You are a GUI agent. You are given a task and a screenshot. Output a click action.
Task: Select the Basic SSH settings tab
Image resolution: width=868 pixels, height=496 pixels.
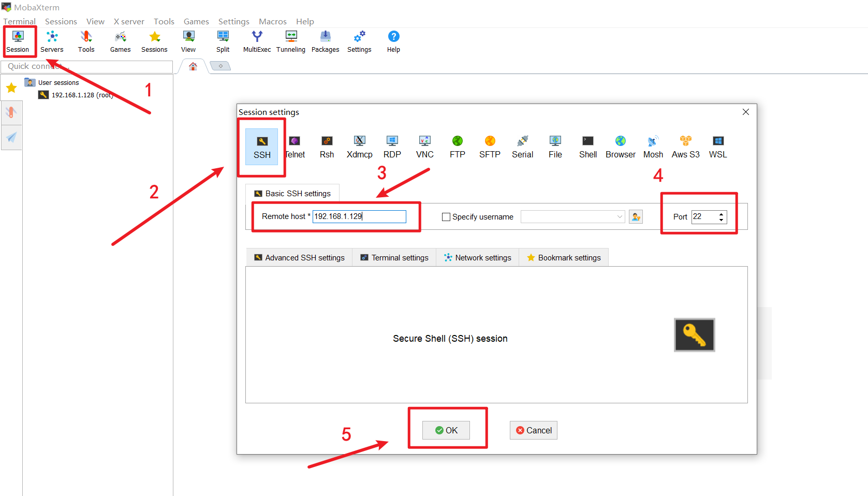(292, 194)
